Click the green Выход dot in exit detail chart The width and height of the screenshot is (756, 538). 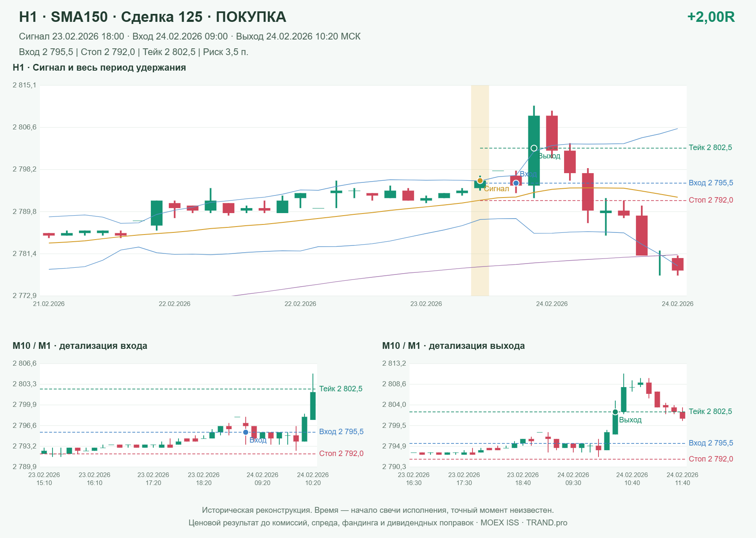coord(615,412)
